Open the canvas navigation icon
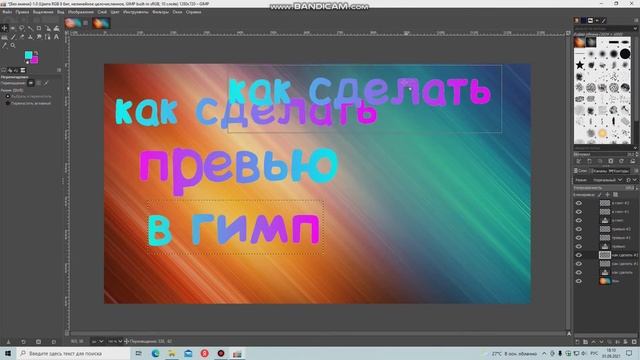Image resolution: width=640 pixels, height=360 pixels. (x=569, y=333)
